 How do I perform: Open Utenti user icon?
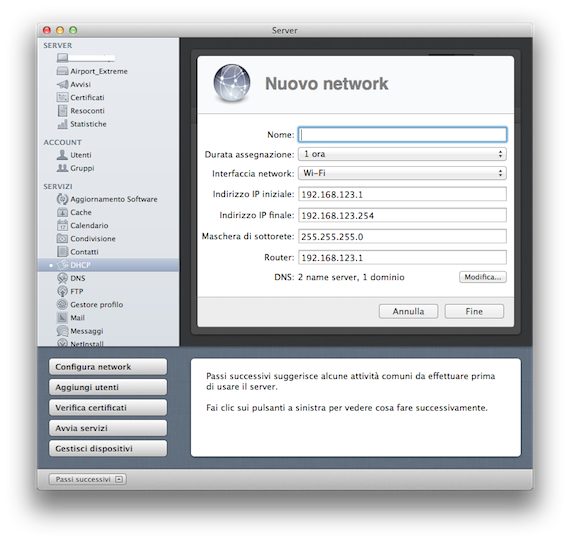[x=62, y=155]
